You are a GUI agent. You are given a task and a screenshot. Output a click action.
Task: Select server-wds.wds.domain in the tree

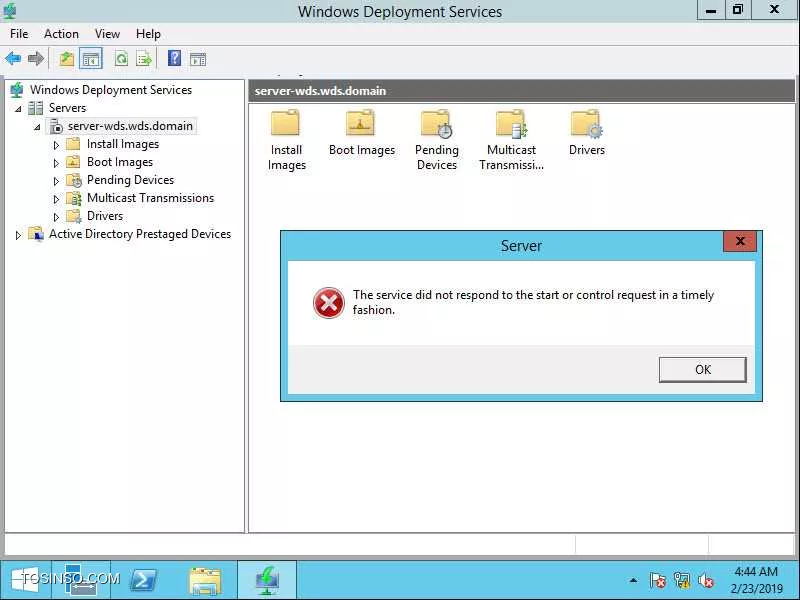(130, 126)
